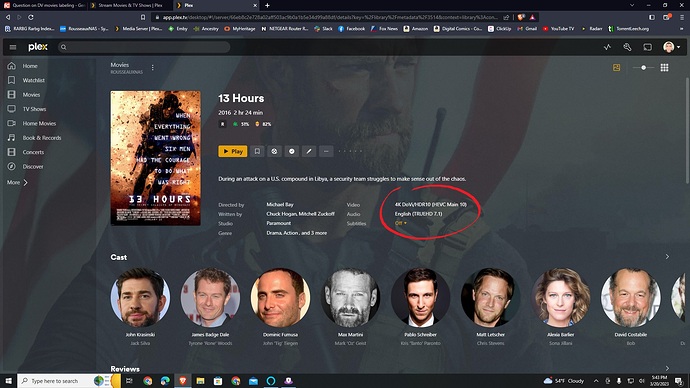Open a new browser tab
This screenshot has width=690, height=388.
[x=267, y=5]
